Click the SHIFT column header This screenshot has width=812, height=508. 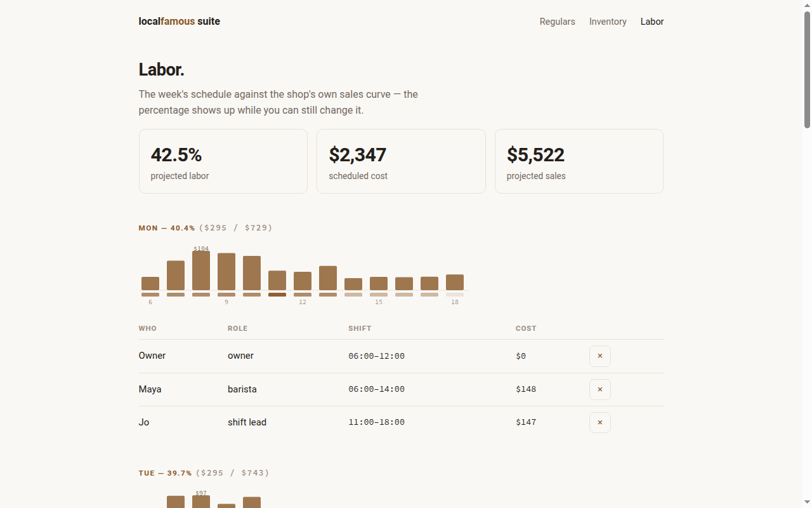click(x=360, y=328)
